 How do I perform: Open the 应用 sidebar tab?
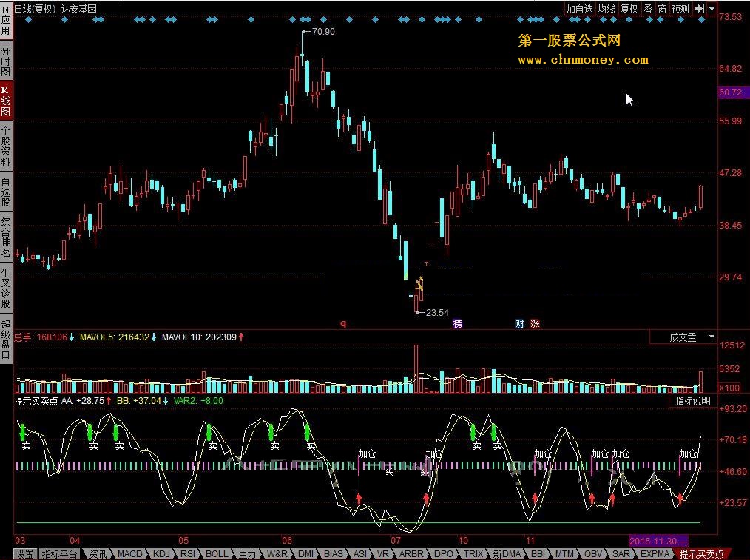point(6,19)
